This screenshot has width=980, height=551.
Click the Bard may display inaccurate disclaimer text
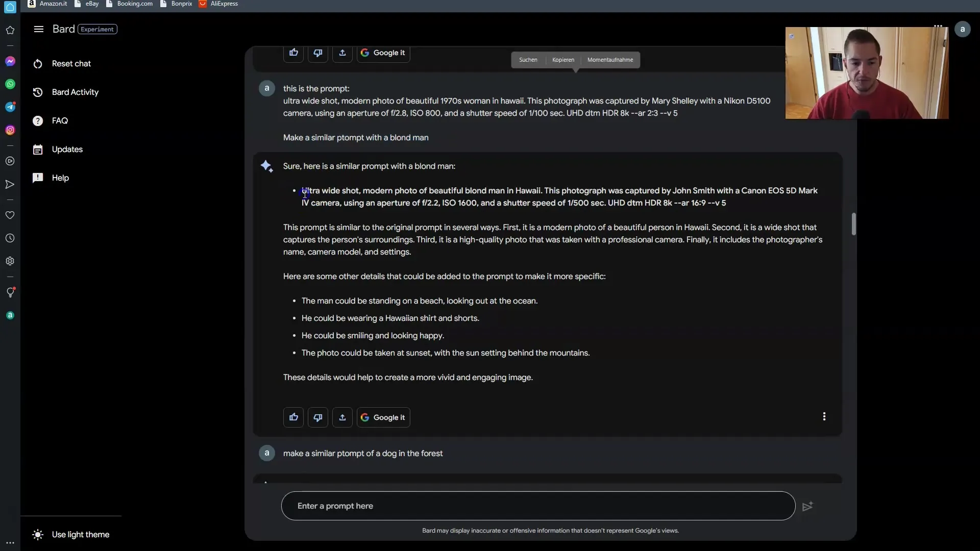[550, 531]
